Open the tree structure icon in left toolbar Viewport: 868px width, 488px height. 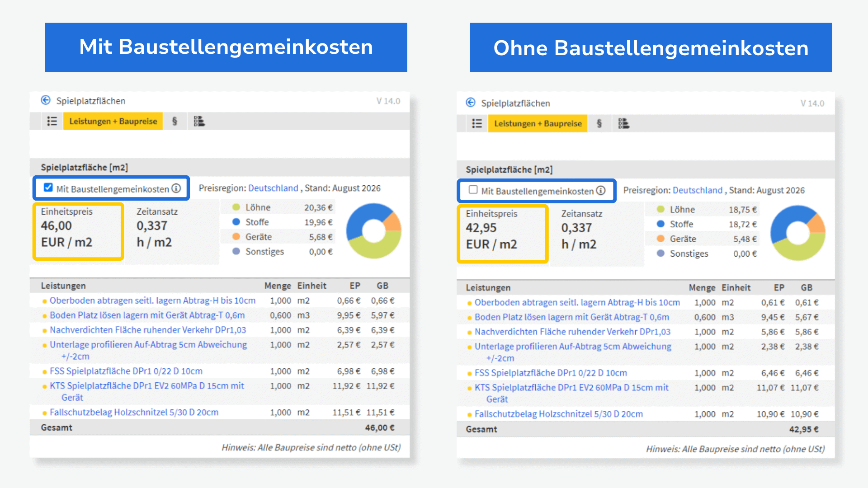(x=199, y=121)
